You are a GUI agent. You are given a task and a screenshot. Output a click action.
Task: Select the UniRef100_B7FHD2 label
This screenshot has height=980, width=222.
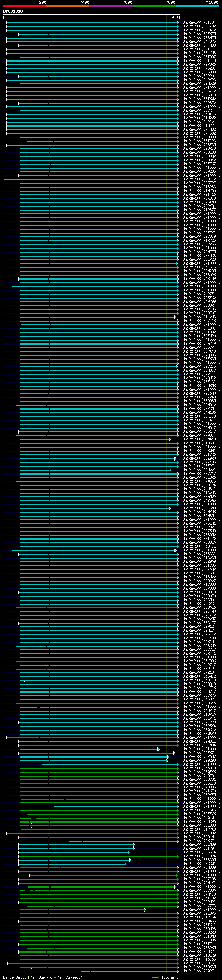tap(199, 129)
